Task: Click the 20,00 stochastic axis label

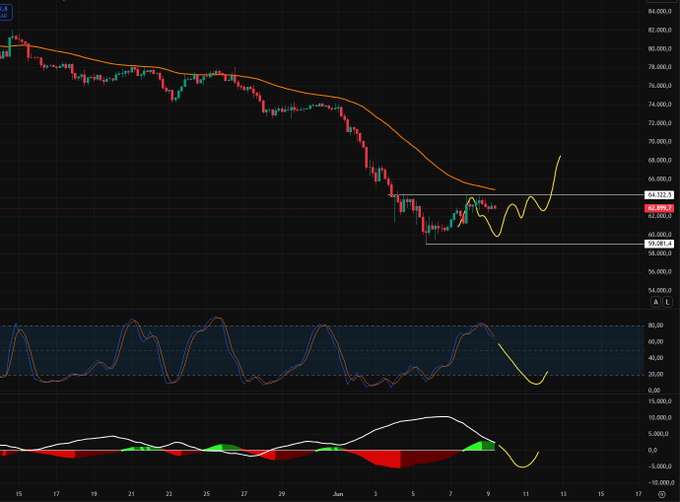Action: (655, 375)
